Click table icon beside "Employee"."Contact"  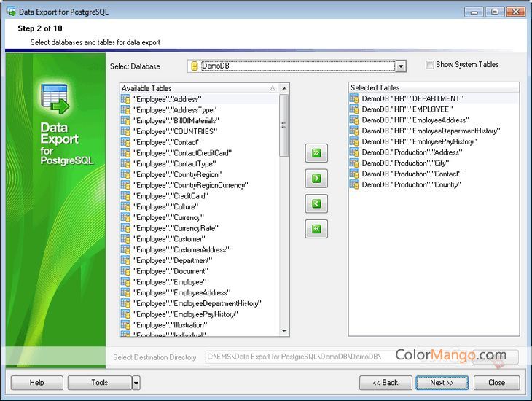125,142
